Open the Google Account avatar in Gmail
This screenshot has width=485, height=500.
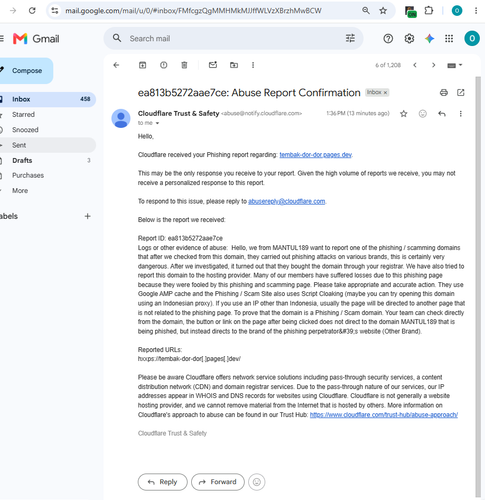click(472, 38)
